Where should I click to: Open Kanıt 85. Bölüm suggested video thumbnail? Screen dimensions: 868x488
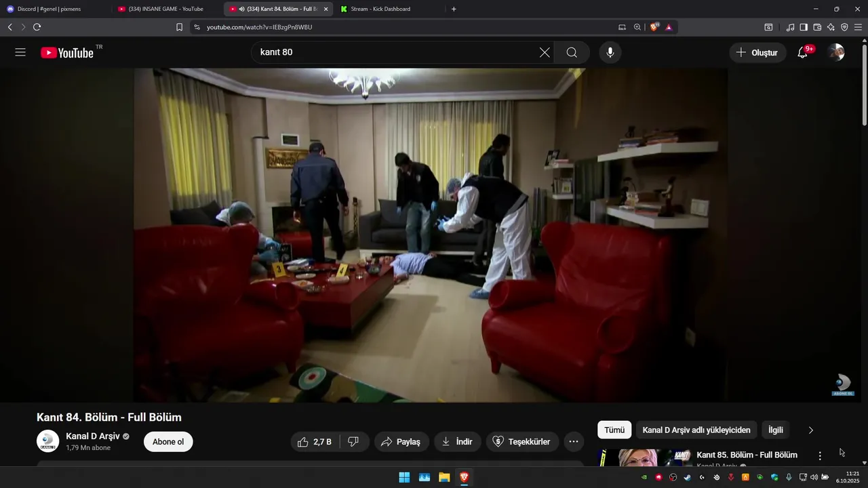645,458
